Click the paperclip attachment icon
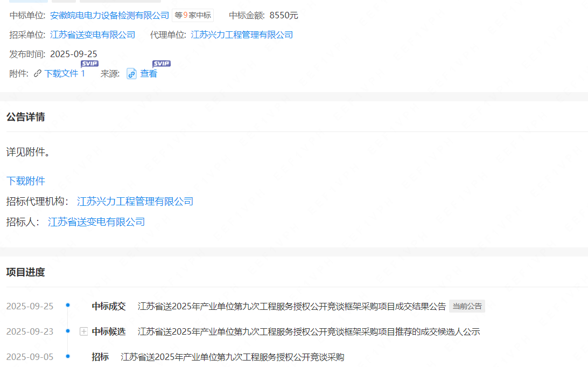The width and height of the screenshot is (588, 367). click(38, 73)
